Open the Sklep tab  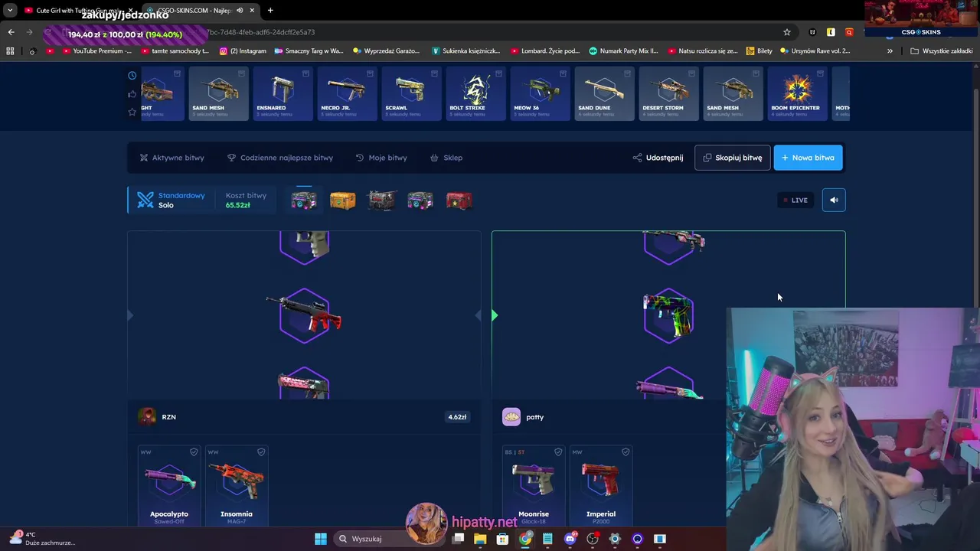click(446, 158)
